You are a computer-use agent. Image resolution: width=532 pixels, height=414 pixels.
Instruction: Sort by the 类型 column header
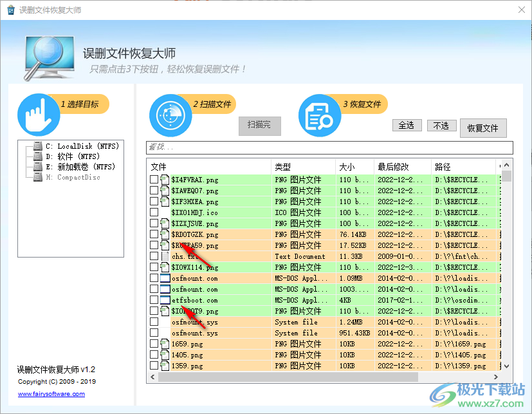click(x=304, y=167)
